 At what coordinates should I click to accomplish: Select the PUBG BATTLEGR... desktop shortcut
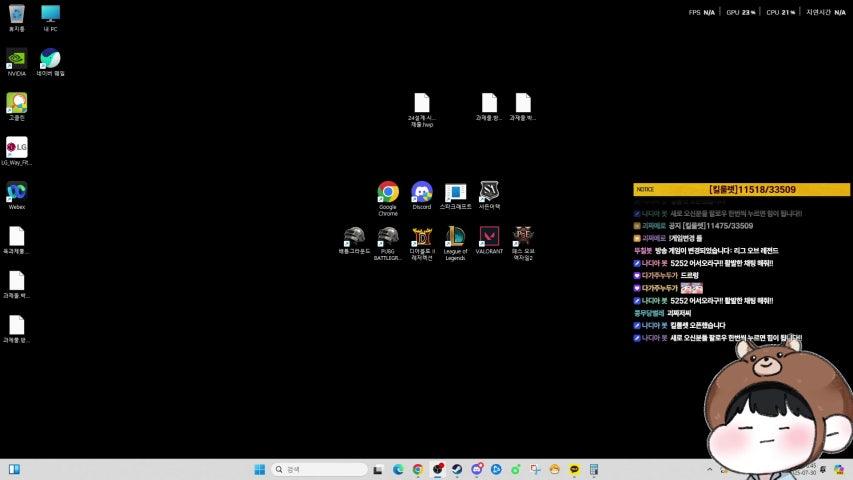(388, 243)
